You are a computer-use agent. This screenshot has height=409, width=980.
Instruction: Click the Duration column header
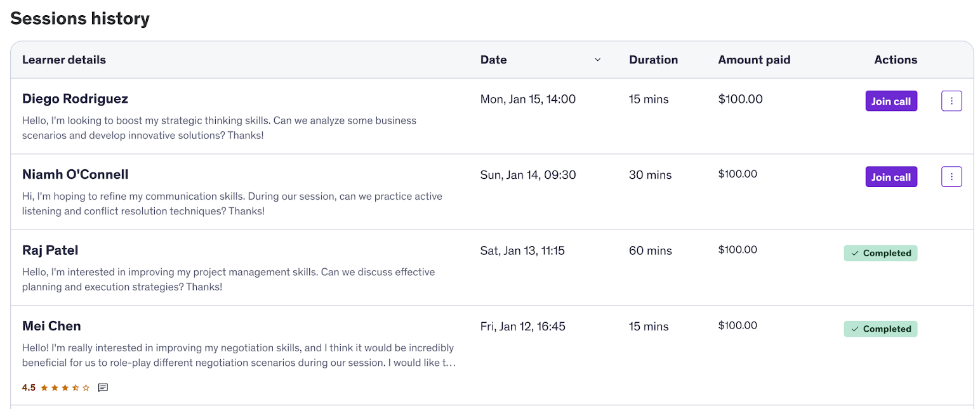click(x=653, y=59)
